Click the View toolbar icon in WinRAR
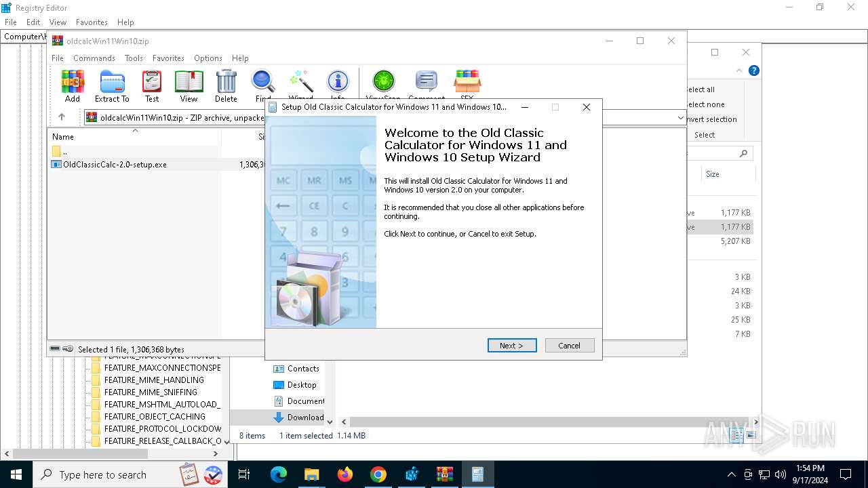 pyautogui.click(x=189, y=86)
